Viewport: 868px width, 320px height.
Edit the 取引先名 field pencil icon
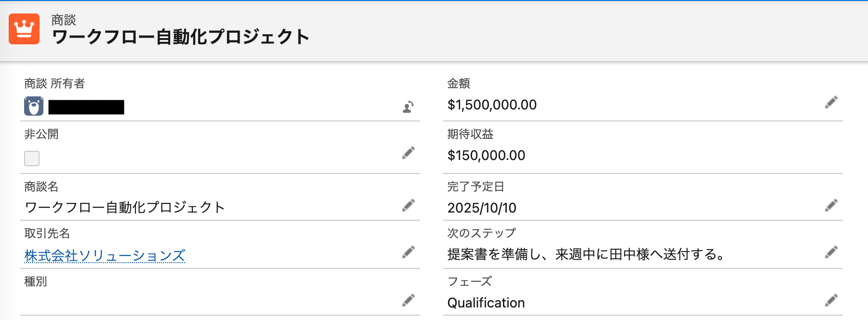[x=408, y=252]
